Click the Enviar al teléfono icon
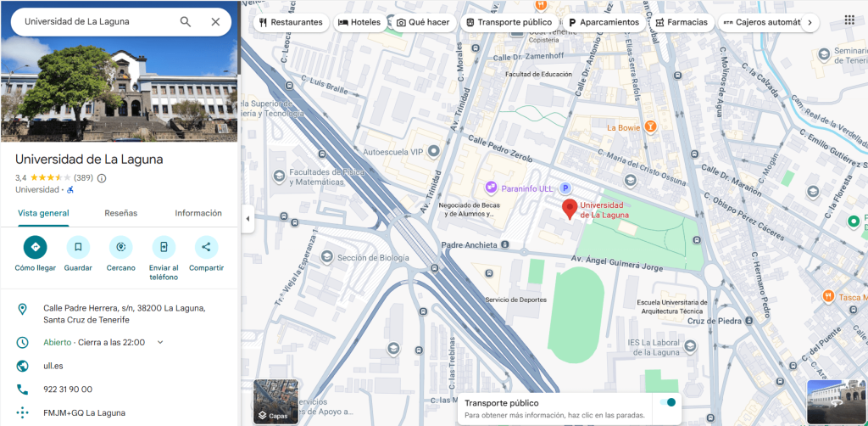This screenshot has width=868, height=426. pos(164,247)
